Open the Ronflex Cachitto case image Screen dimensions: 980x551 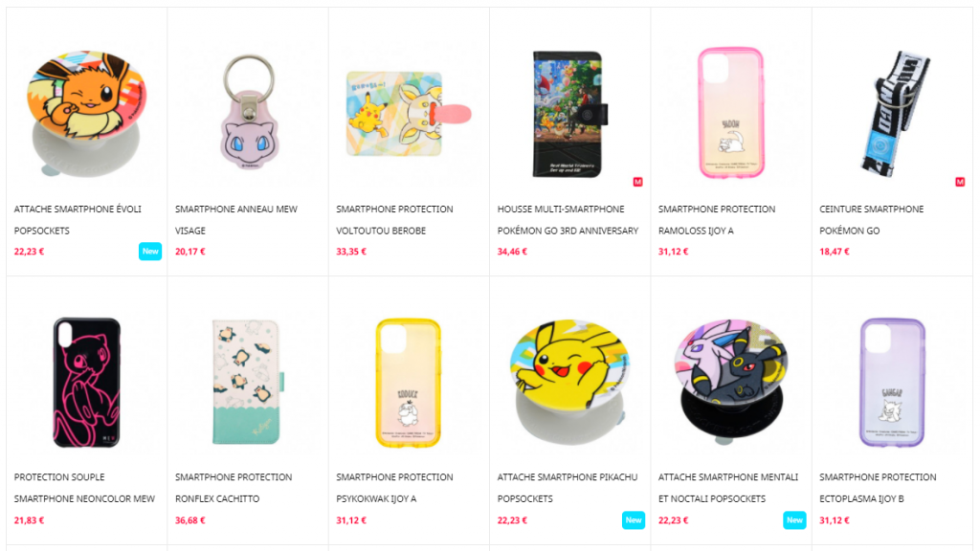[248, 382]
